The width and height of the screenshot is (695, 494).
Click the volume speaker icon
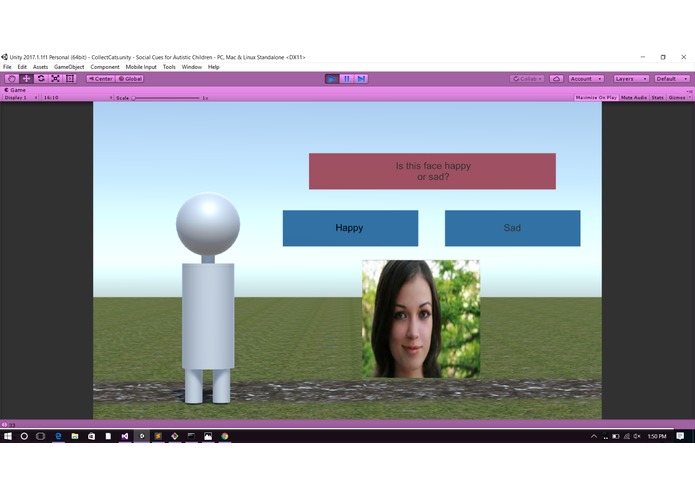tap(637, 436)
